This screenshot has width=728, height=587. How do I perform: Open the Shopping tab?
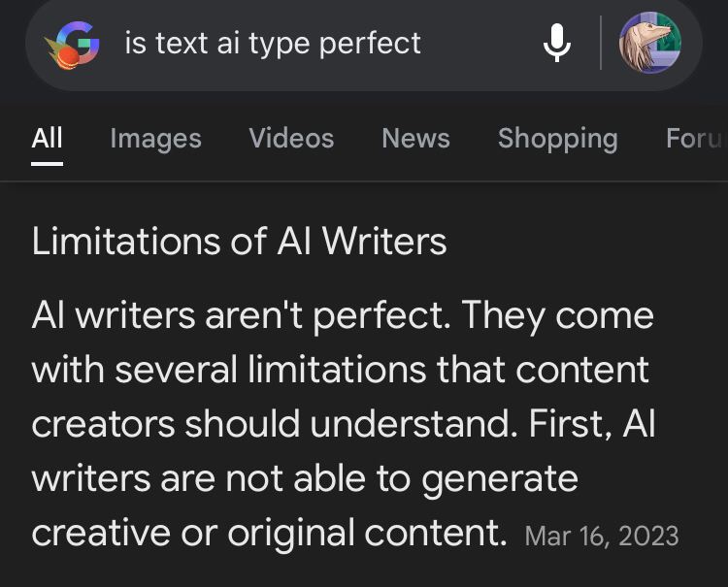point(557,139)
